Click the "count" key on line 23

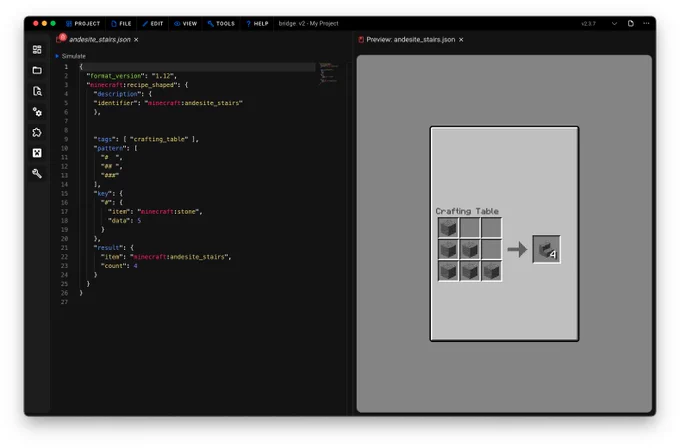coord(114,266)
